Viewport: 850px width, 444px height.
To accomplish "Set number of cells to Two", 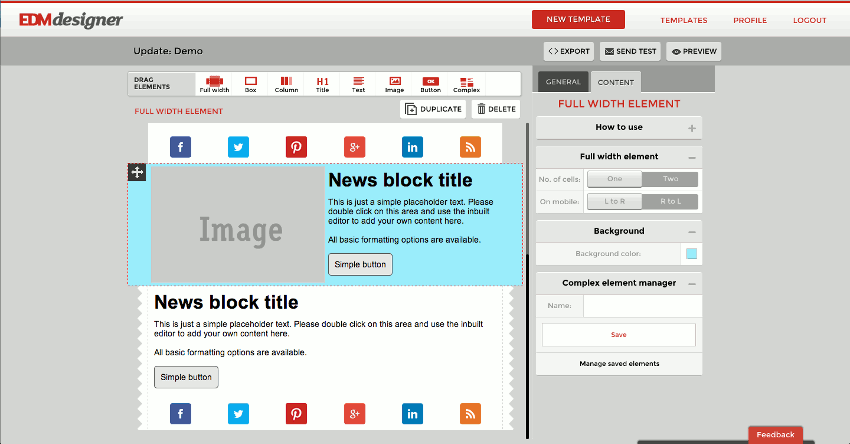I will tap(670, 179).
